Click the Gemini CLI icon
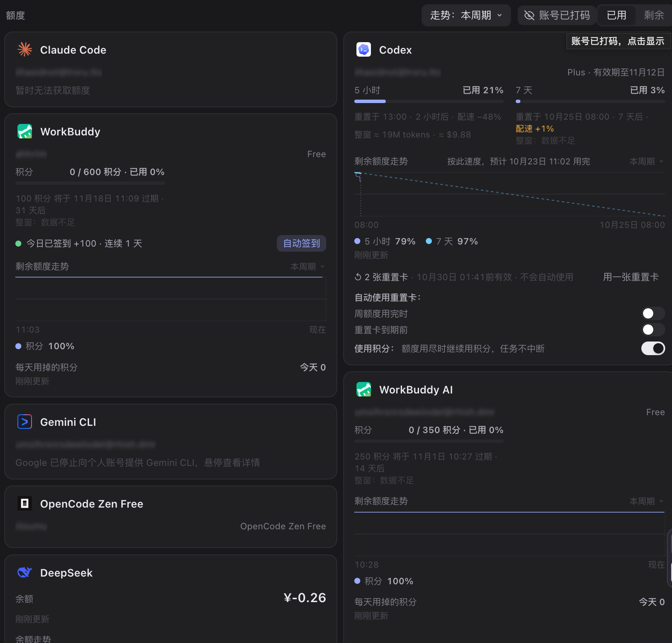 point(25,422)
